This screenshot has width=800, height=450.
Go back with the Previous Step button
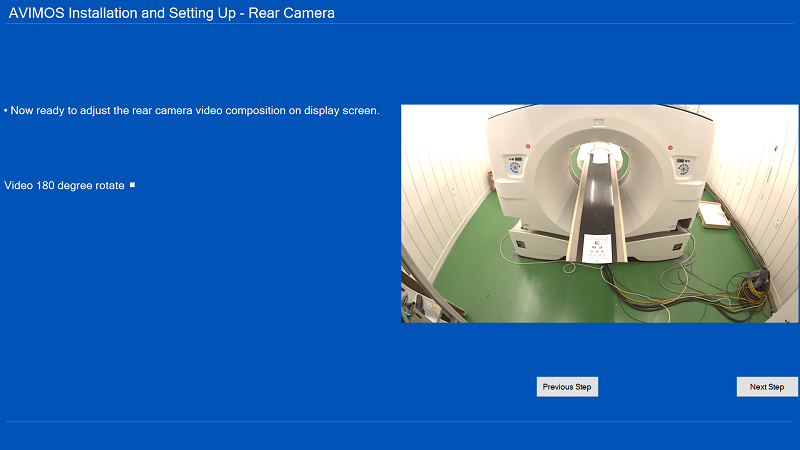click(567, 387)
